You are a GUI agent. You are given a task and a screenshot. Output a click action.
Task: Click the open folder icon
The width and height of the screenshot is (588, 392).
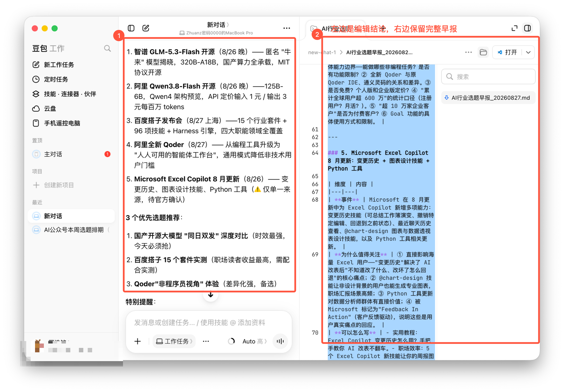point(483,52)
